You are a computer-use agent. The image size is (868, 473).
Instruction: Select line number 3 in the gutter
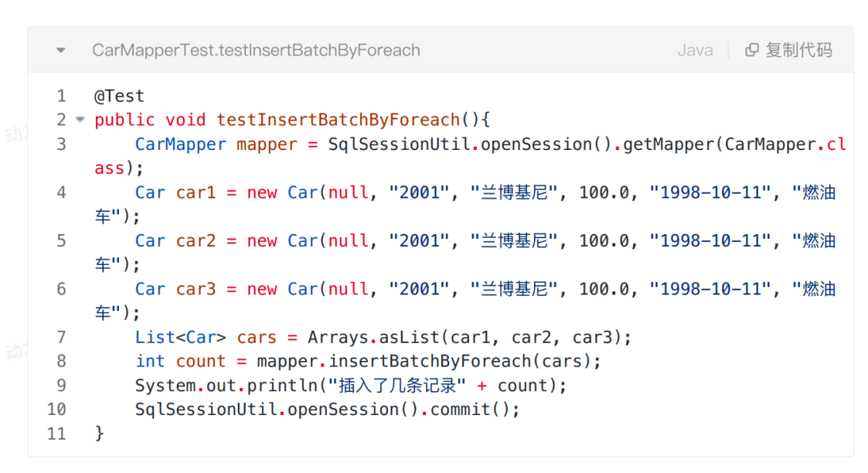point(61,145)
